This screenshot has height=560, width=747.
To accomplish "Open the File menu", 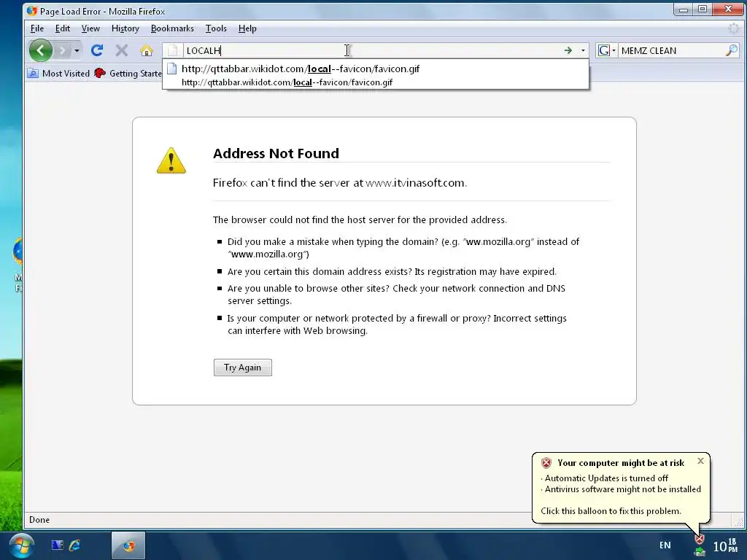I will click(x=36, y=28).
